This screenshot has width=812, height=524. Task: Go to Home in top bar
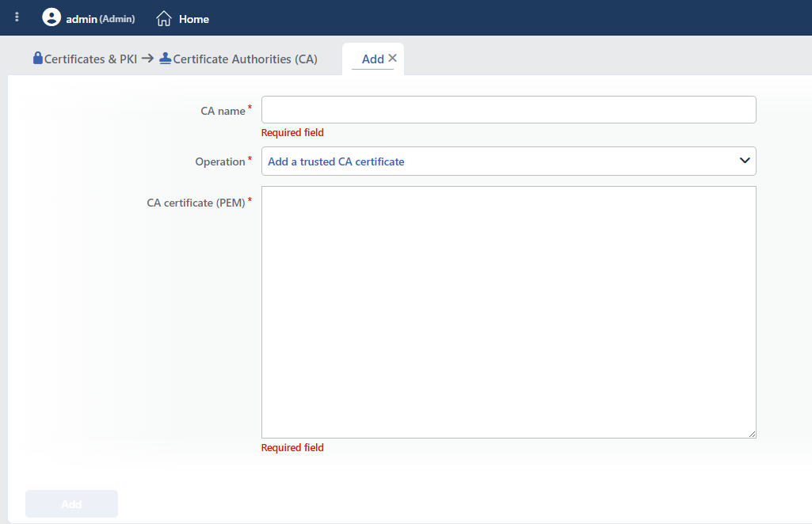(x=194, y=19)
